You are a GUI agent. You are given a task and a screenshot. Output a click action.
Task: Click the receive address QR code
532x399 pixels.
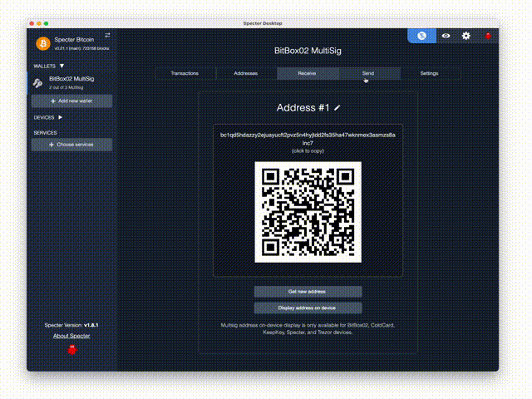pyautogui.click(x=308, y=212)
